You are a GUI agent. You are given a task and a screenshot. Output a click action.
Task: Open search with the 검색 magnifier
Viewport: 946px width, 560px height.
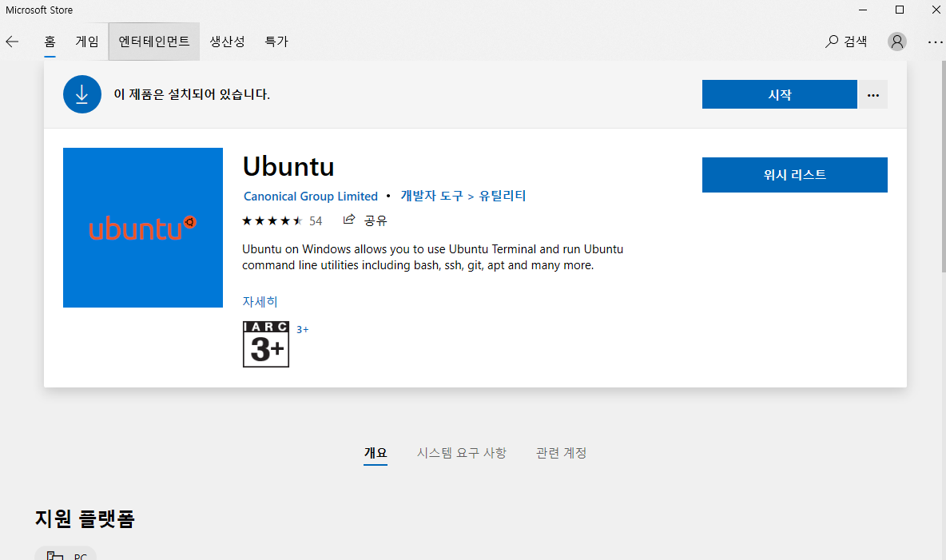point(846,42)
